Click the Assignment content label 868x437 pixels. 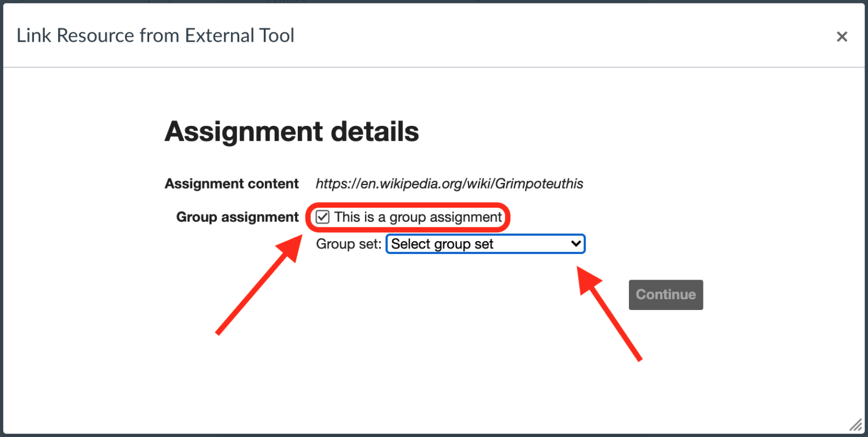(231, 183)
